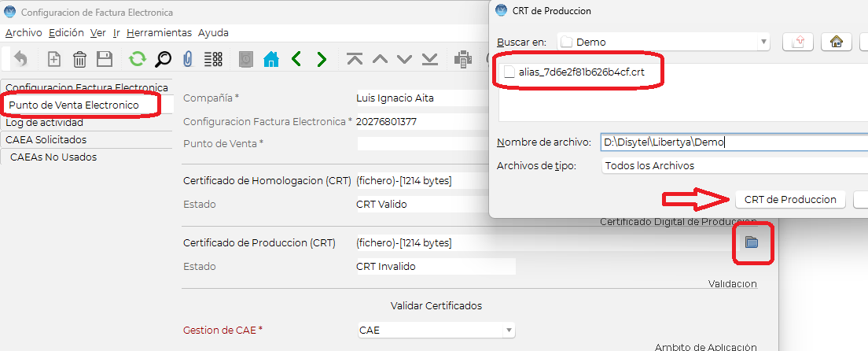Save record with the floppy disk icon
This screenshot has width=868, height=351.
[x=105, y=59]
